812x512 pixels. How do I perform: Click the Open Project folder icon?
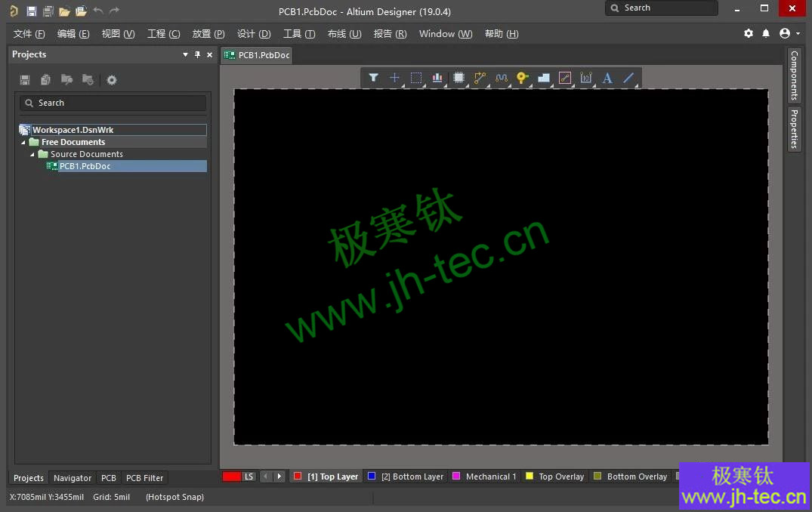coord(81,11)
